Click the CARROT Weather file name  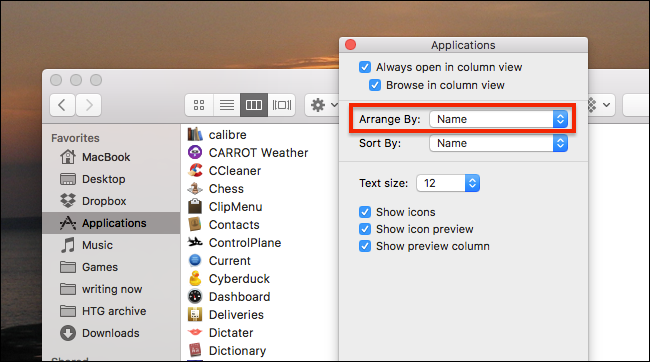(258, 153)
